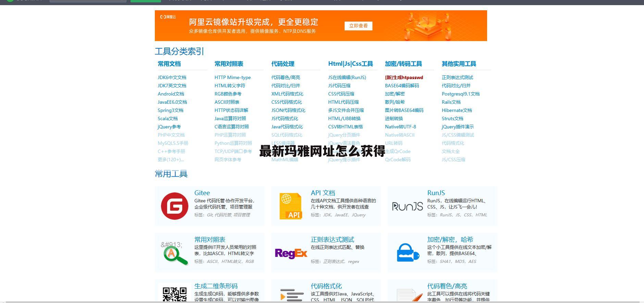Open the RunJS card title link
Screen dimensions: 644x303
(436, 193)
